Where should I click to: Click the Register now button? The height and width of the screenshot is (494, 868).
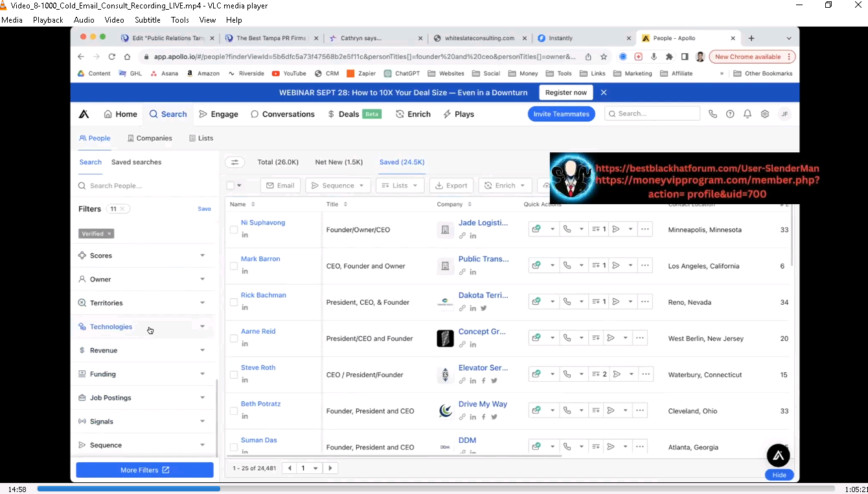566,93
